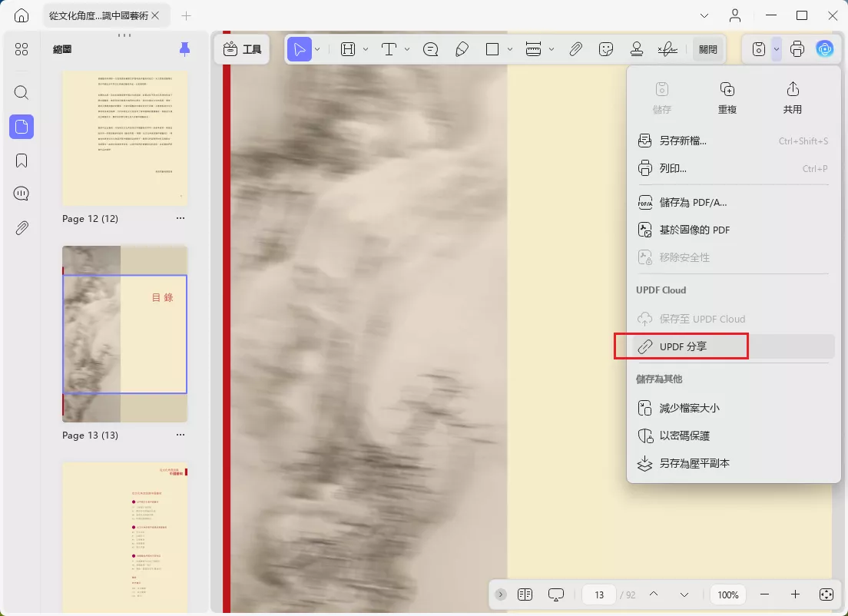The width and height of the screenshot is (848, 616).
Task: Select the stamp tool
Action: point(637,50)
